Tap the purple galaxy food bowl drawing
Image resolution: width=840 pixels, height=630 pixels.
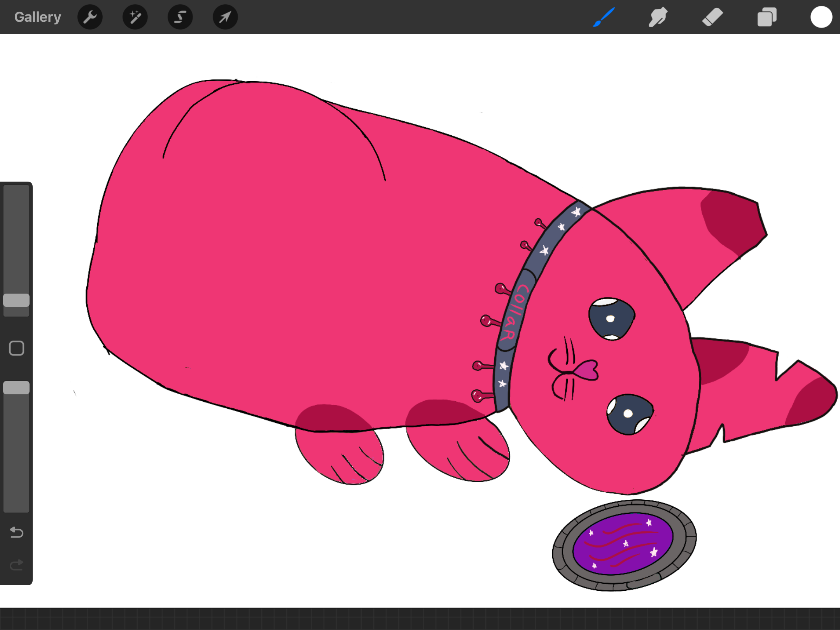tap(624, 545)
